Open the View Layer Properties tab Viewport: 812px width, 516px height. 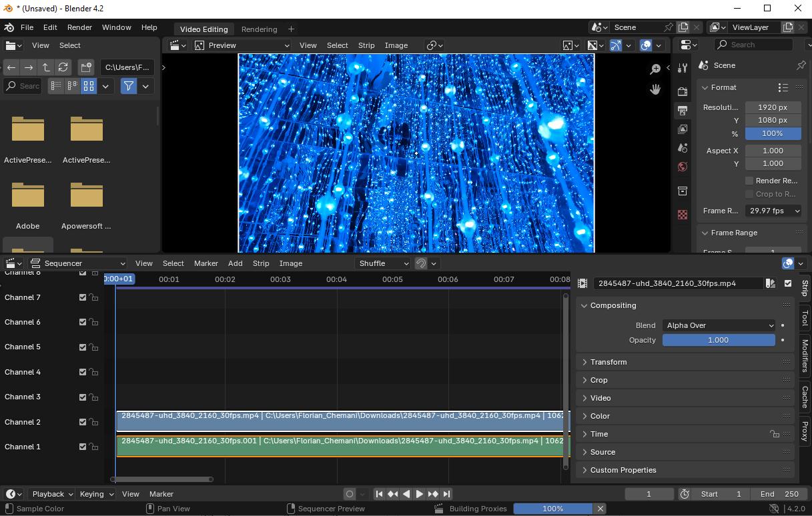tap(682, 129)
